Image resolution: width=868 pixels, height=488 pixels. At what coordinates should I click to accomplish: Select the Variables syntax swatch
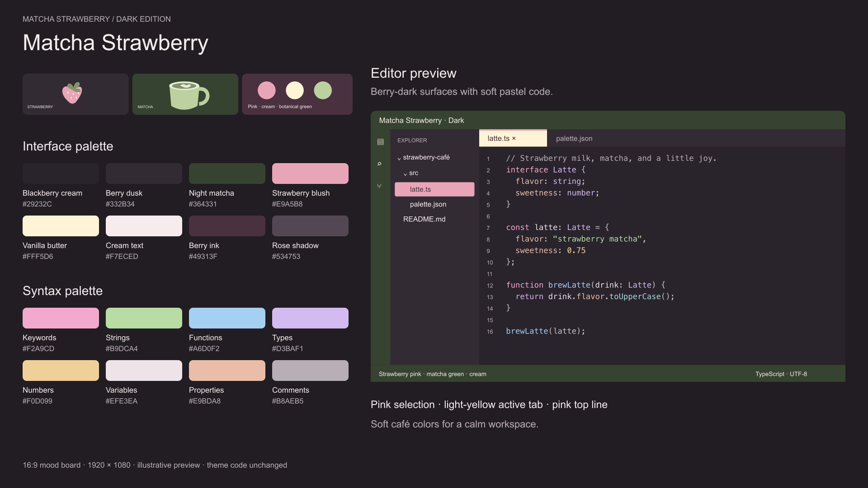click(144, 371)
